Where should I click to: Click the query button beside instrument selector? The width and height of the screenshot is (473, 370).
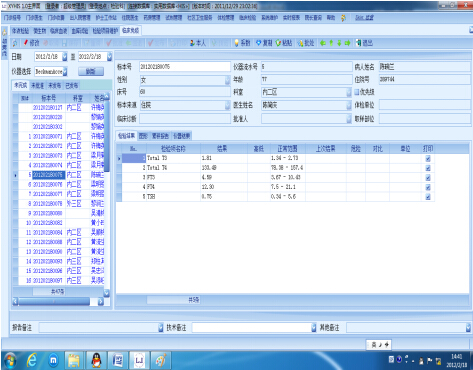(x=91, y=71)
